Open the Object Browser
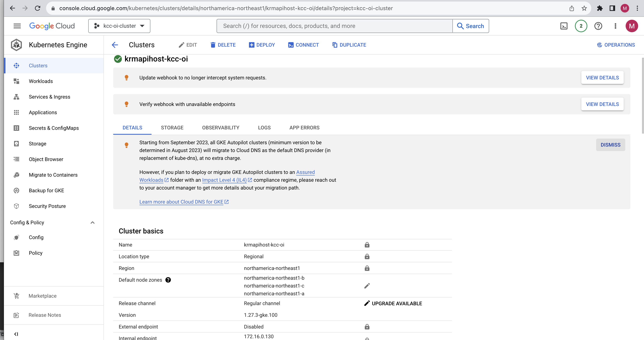 click(x=46, y=159)
